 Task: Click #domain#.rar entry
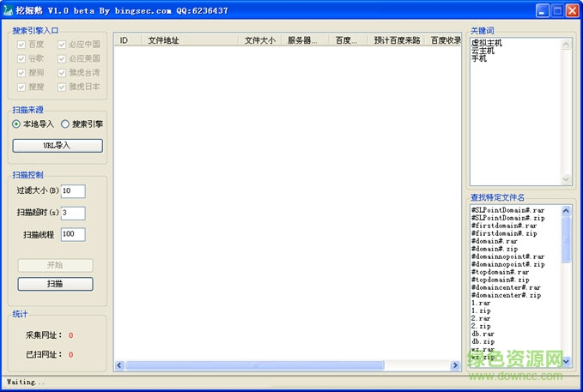[495, 242]
